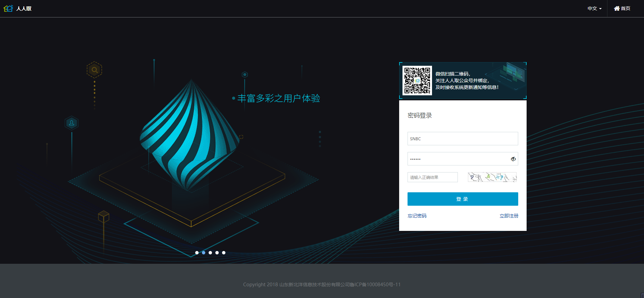
Task: Open the 忘记密码 link
Action: tap(417, 216)
